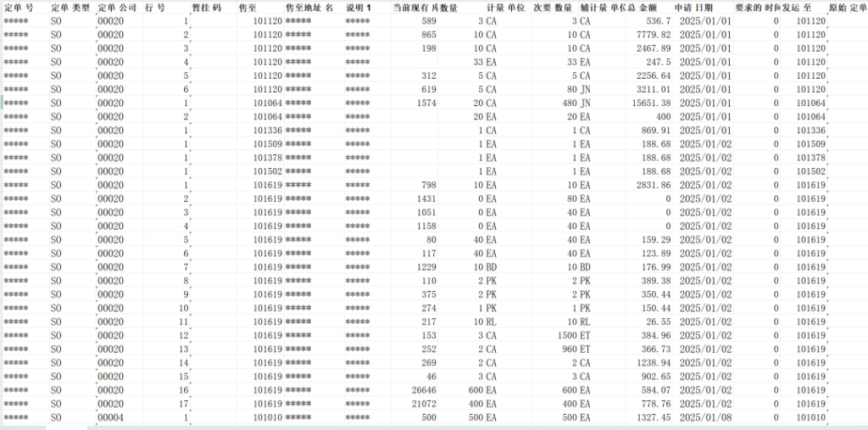Screen dimensions: 868x430
Task: Click the total amount cell 350.44
Action: tap(657, 295)
